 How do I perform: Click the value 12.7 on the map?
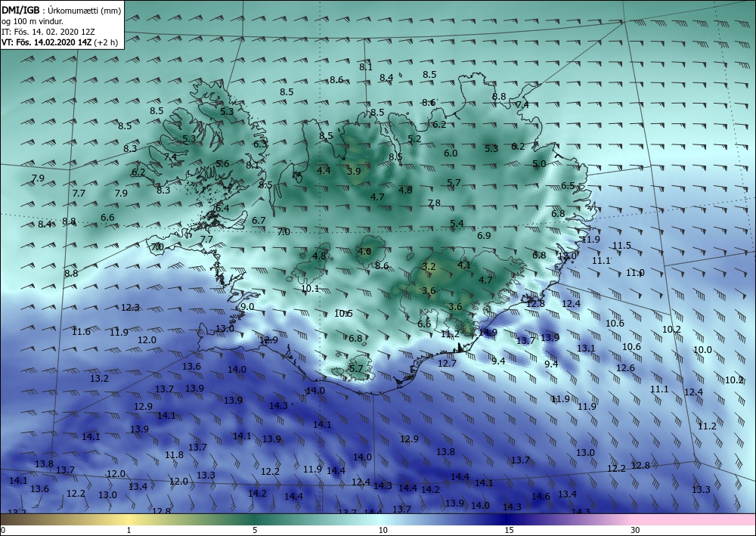coord(447,364)
